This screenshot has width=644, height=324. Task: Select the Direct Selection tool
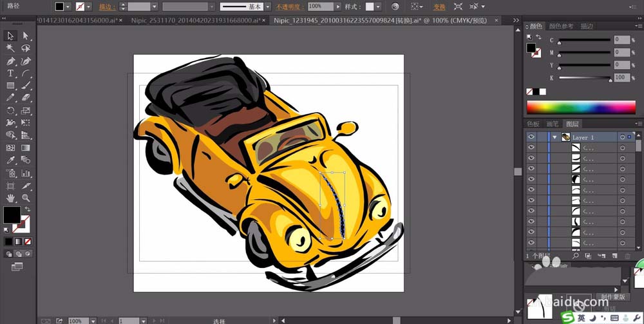click(x=26, y=36)
